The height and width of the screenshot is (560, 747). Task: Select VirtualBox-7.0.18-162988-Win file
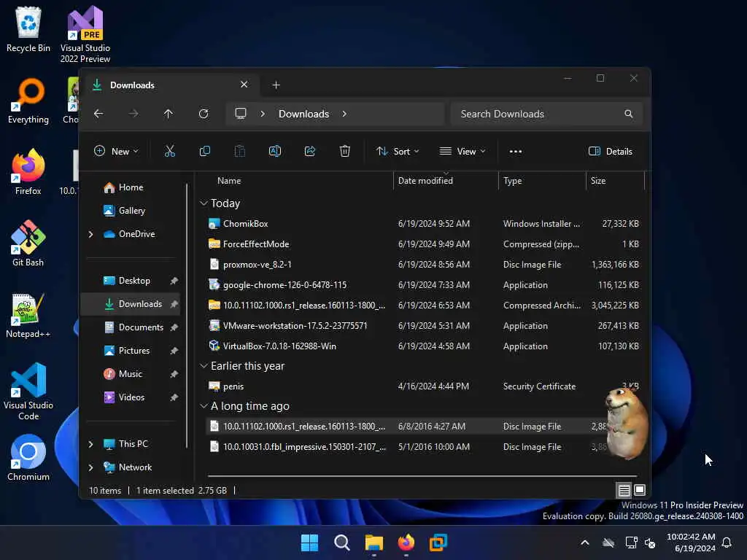[x=423, y=346]
